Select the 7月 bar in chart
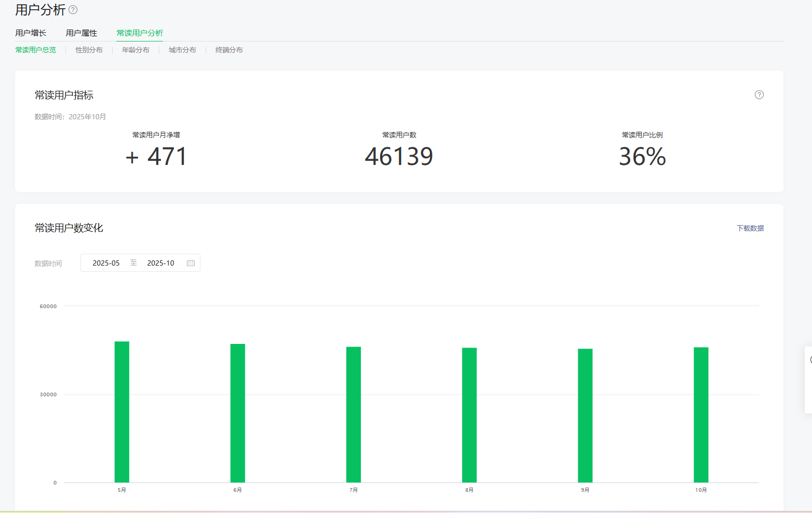 (354, 414)
